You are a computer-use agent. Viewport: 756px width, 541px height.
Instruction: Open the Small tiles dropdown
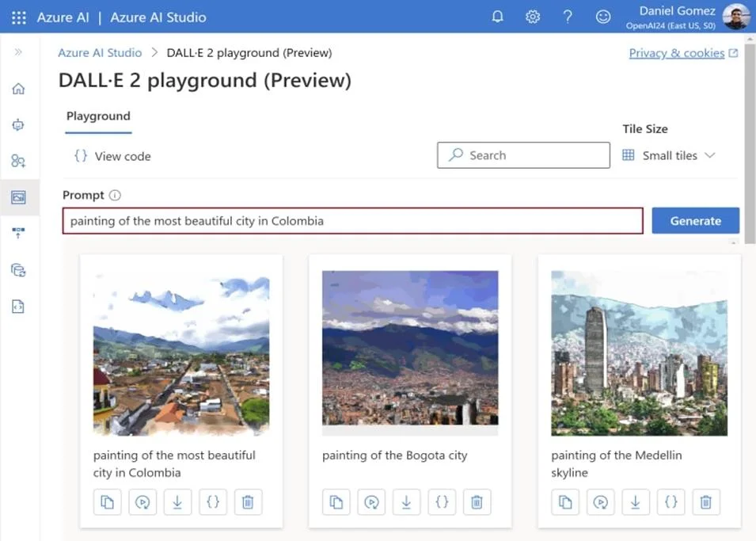(669, 155)
